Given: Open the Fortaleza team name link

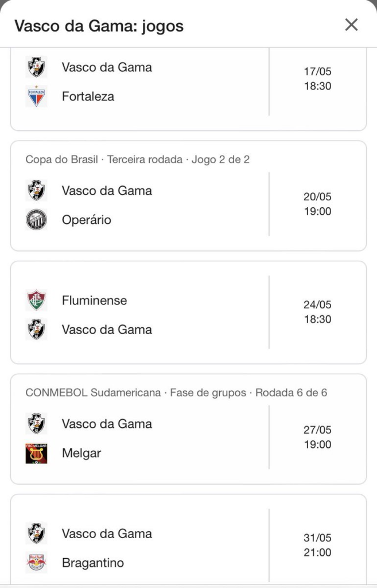Looking at the screenshot, I should (x=88, y=96).
